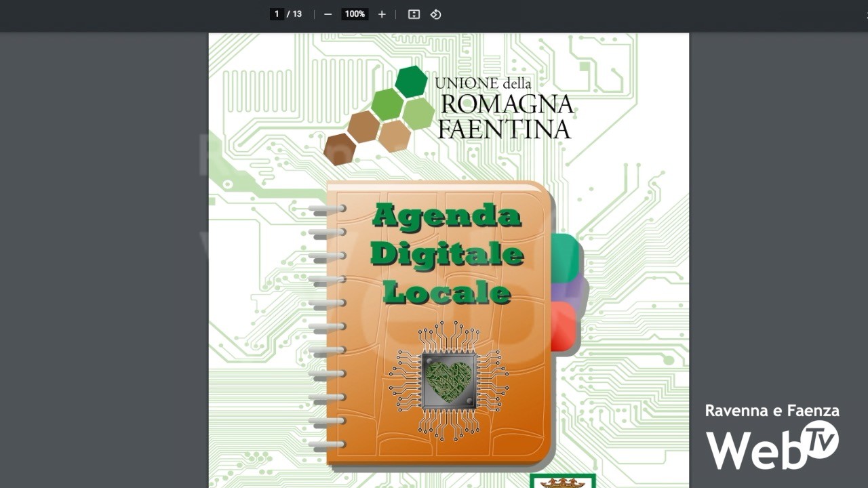Click the TV circle badge in watermark
Viewport: 868px width, 488px height.
819,440
